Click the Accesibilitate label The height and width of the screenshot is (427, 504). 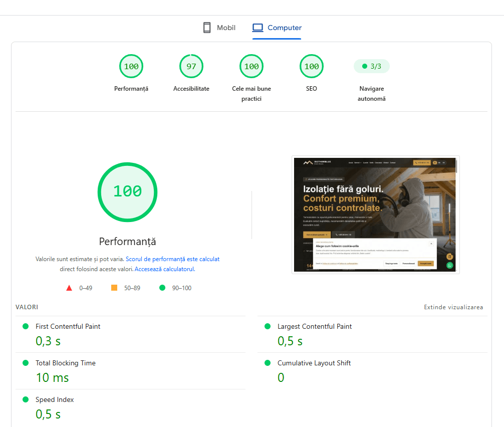[x=191, y=88]
